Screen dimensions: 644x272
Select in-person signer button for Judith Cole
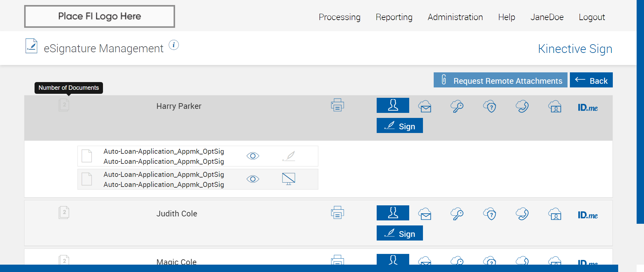point(393,213)
